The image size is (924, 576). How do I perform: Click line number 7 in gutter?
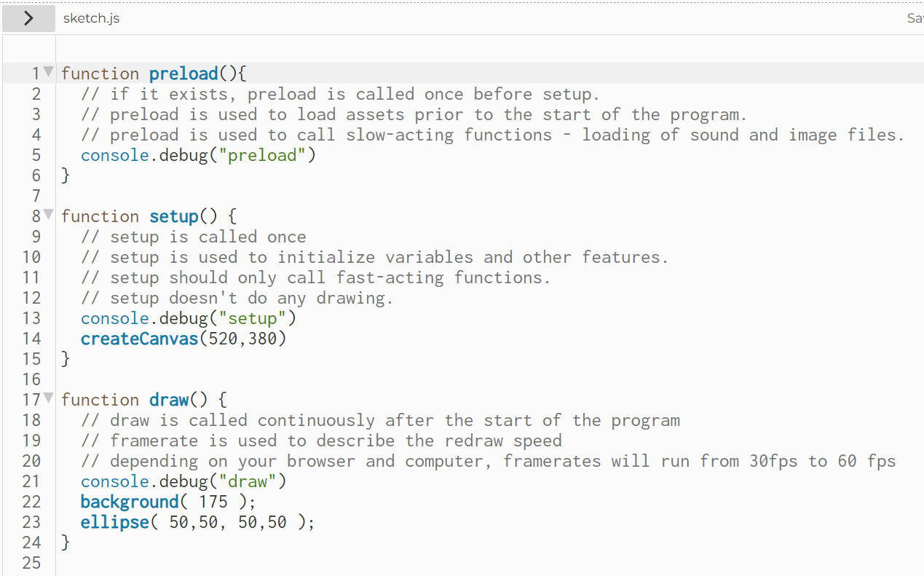[x=36, y=196]
